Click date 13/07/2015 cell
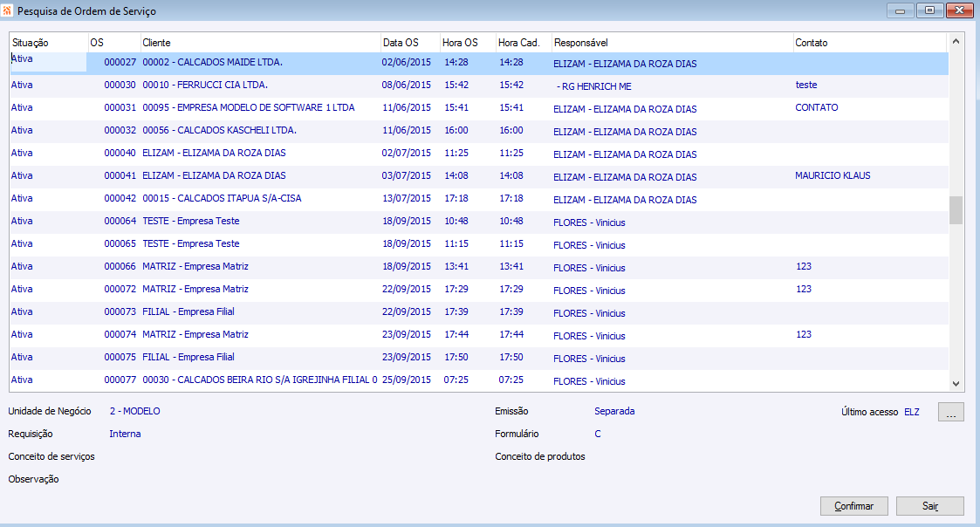Screen dimensions: 980x527 point(407,198)
